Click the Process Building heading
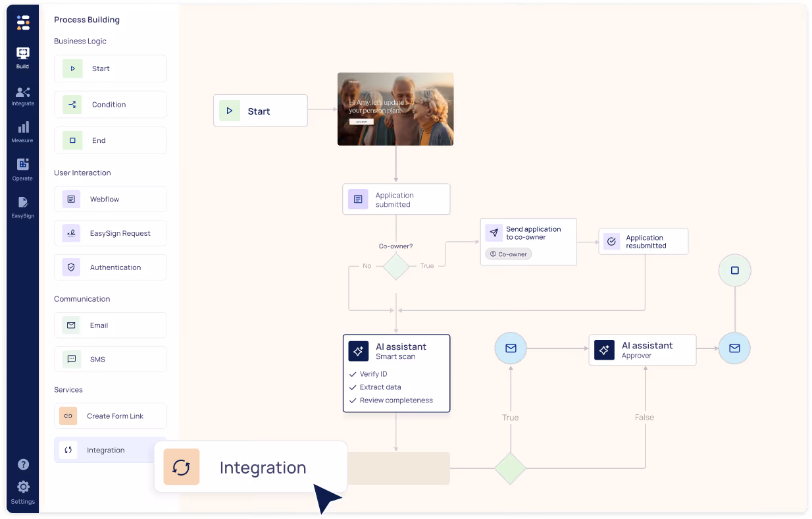Viewport: 812px width, 519px height. point(87,20)
